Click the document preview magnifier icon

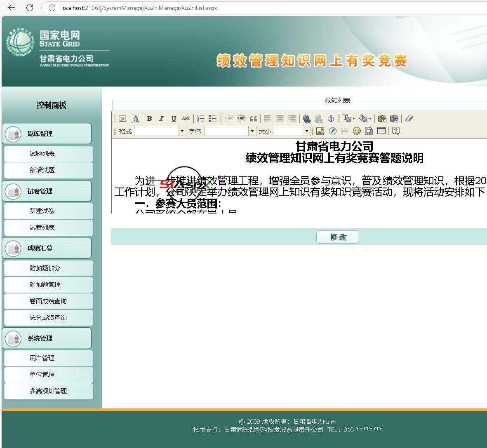pyautogui.click(x=134, y=119)
